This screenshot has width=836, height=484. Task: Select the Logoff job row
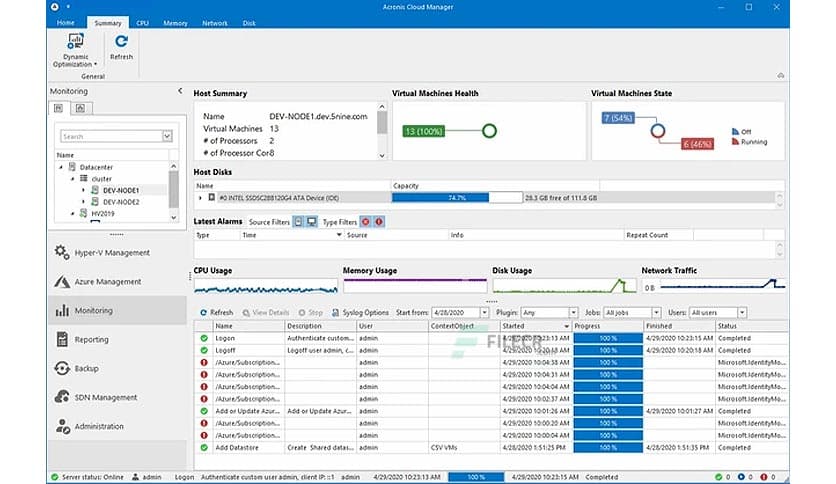[491, 350]
